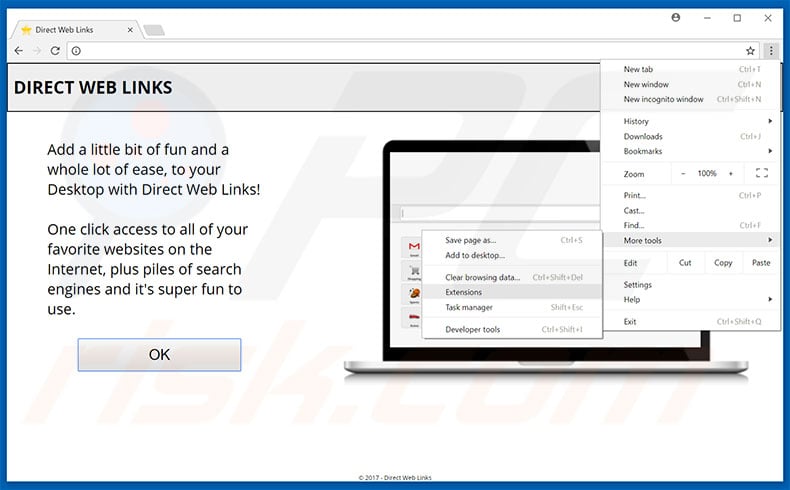Click the shopping cart icon on laptop image
The height and width of the screenshot is (490, 790).
pos(414,271)
